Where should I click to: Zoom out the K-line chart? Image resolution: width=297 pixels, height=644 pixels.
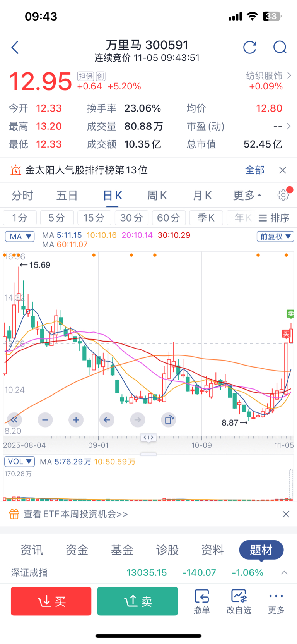(45, 420)
